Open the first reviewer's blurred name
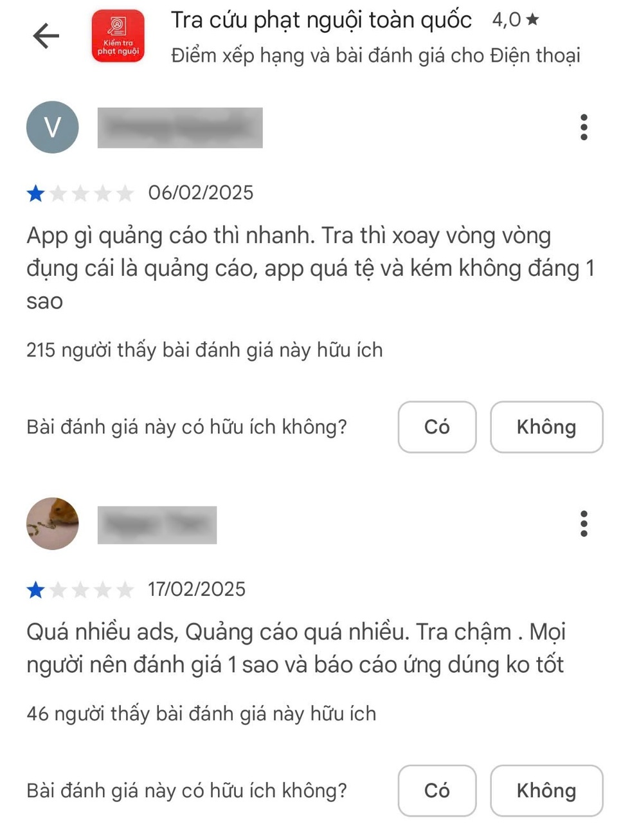Screen dimensions: 630x840 point(180,128)
